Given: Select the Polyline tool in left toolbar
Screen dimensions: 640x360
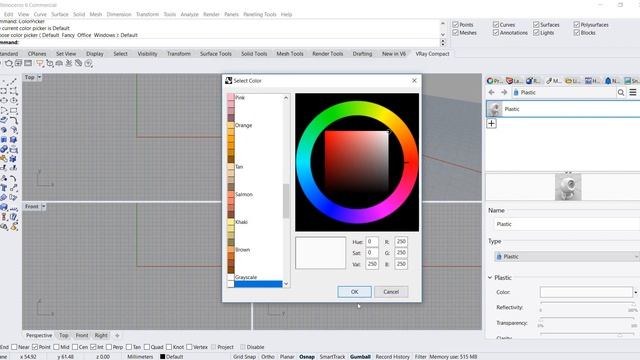Looking at the screenshot, I should coord(13,81).
